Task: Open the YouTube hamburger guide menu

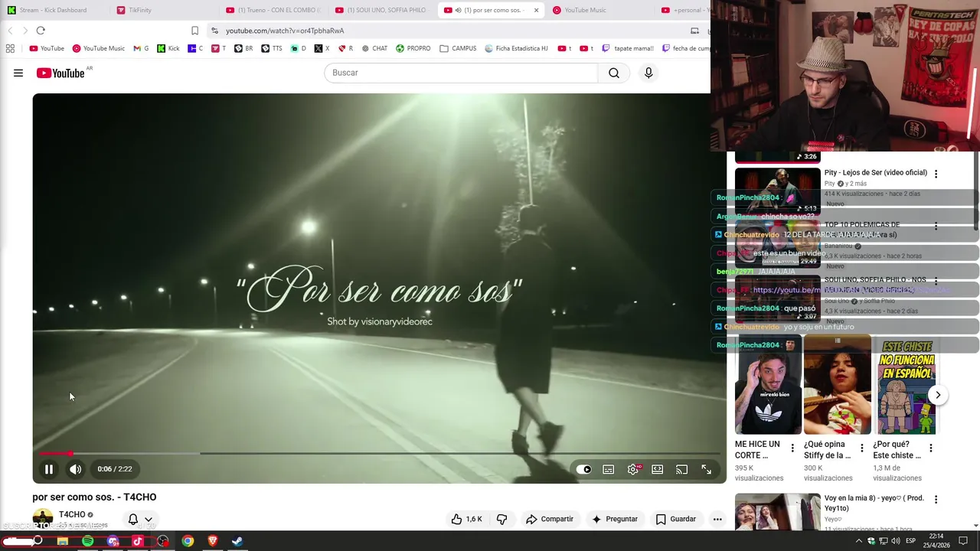Action: (x=18, y=73)
